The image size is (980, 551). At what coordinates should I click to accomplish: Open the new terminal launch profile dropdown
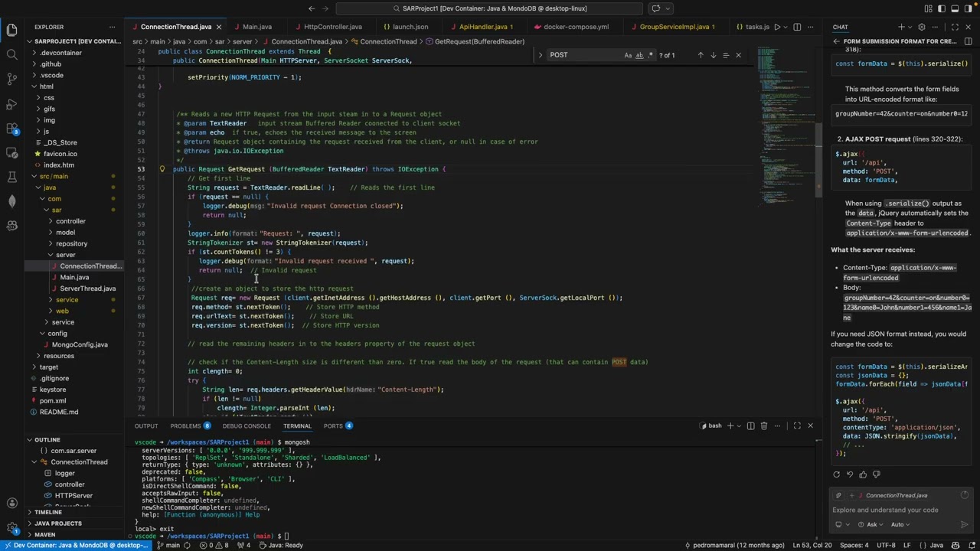[x=739, y=425]
